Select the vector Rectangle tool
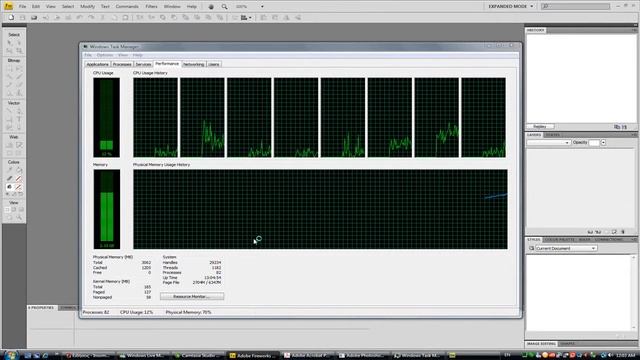Viewport: 640px width, 360px height. [x=9, y=119]
